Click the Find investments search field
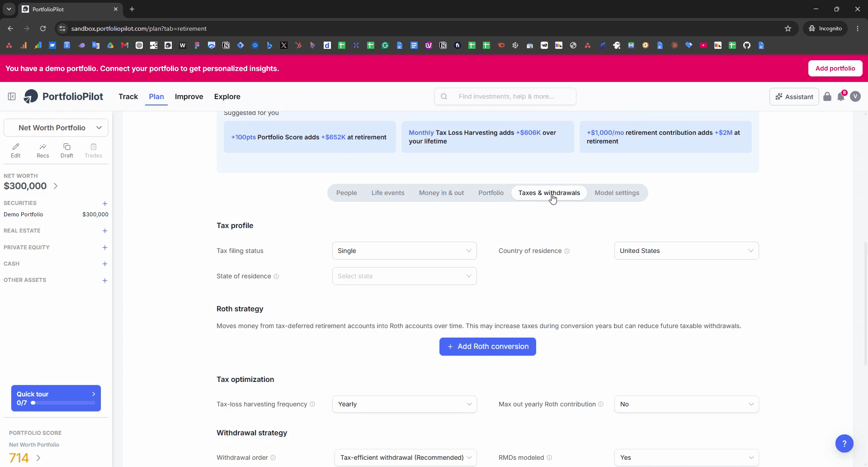The width and height of the screenshot is (868, 467). 505,96
